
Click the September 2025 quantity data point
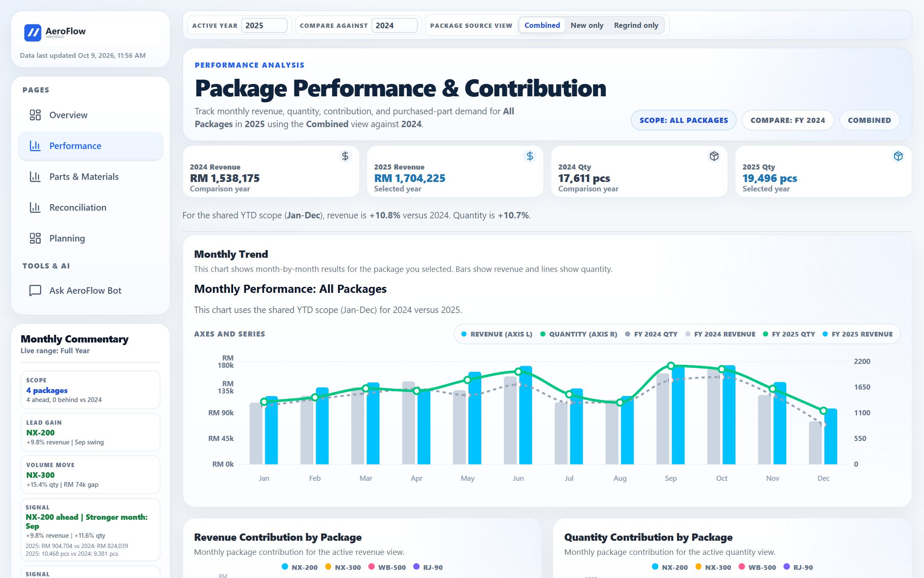[x=671, y=366]
